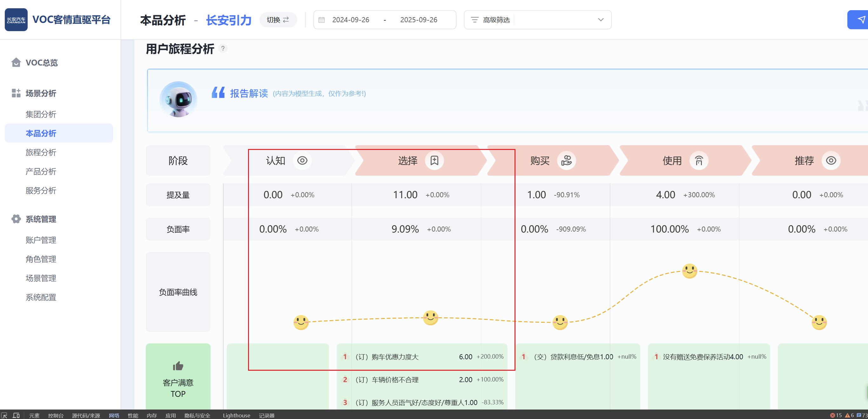868x419 pixels.
Task: Switch to devtools 网络 tab
Action: coord(114,415)
